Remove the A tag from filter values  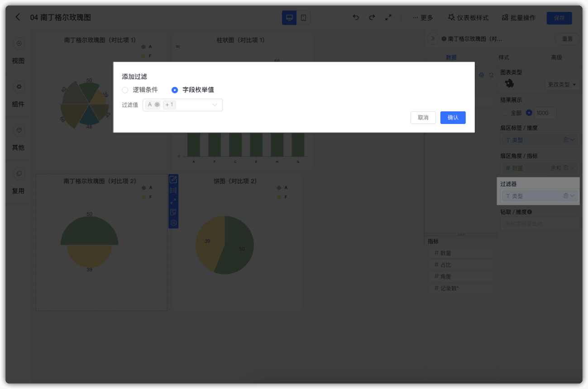(x=157, y=105)
